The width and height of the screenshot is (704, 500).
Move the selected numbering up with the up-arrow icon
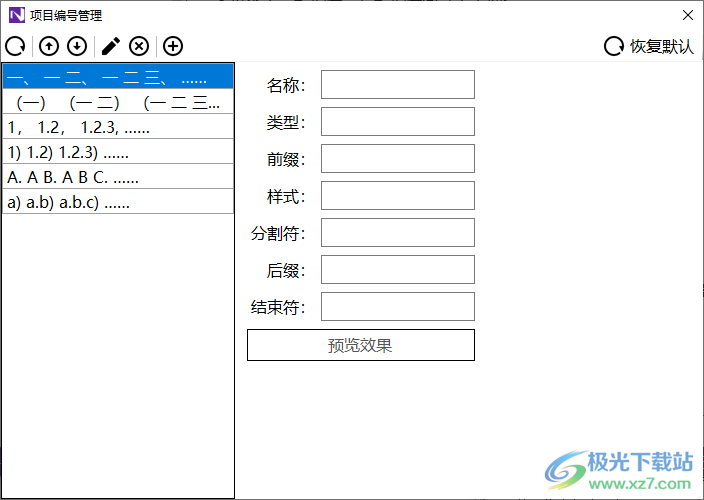[x=49, y=46]
